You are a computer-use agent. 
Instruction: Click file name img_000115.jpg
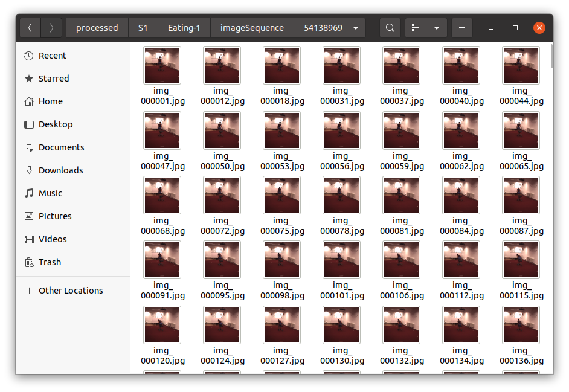tap(521, 291)
